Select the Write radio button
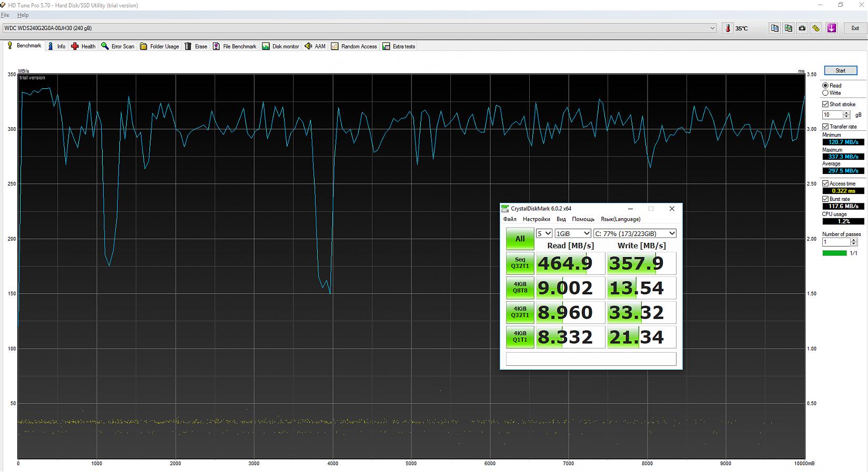The width and height of the screenshot is (868, 472). pyautogui.click(x=825, y=93)
